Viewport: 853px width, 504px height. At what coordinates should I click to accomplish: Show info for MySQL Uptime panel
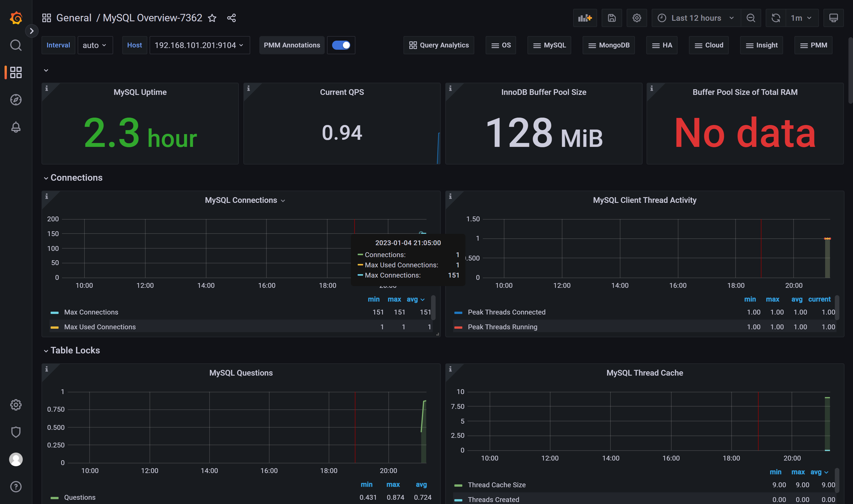(x=47, y=88)
